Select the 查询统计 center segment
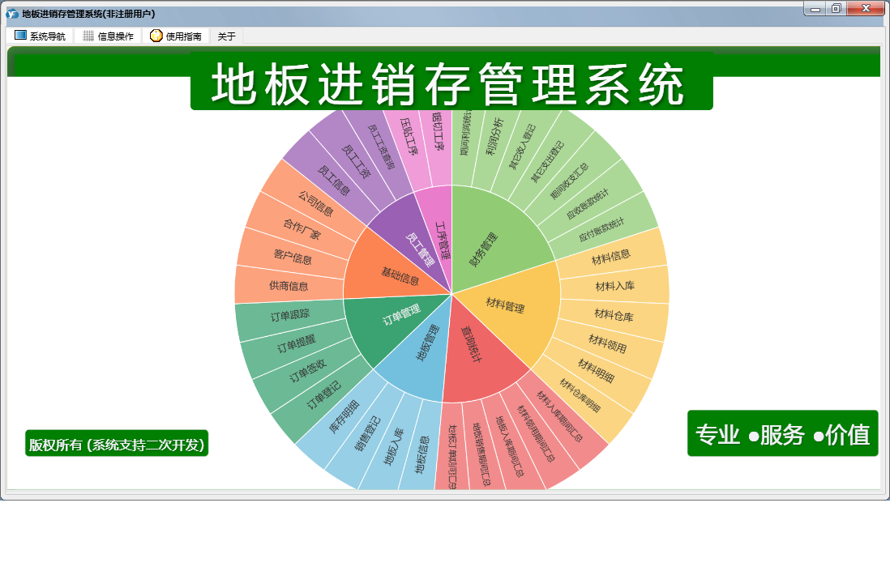890x588 pixels. tap(471, 343)
